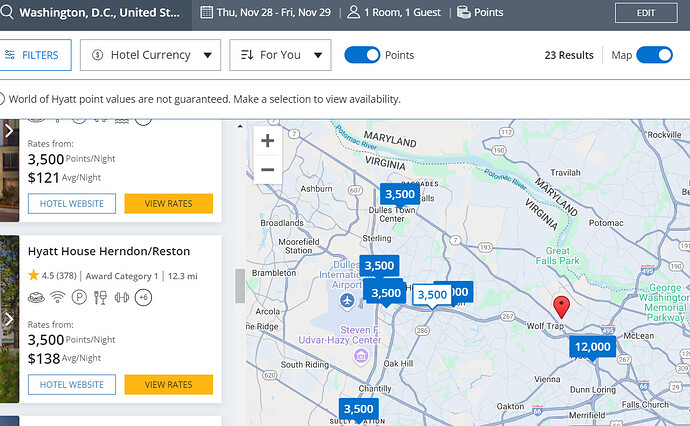This screenshot has height=426, width=690.
Task: Click the 23 Results count text
Action: click(x=569, y=55)
